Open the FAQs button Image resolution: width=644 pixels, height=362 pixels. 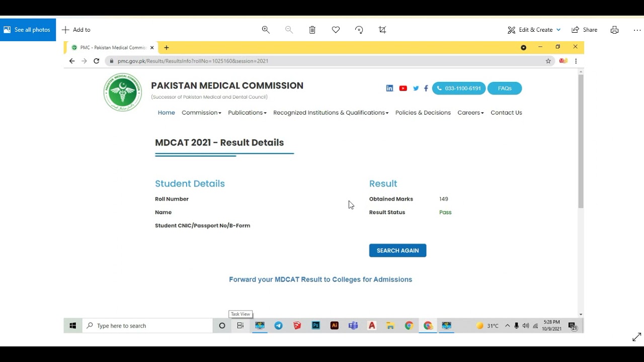(x=505, y=88)
